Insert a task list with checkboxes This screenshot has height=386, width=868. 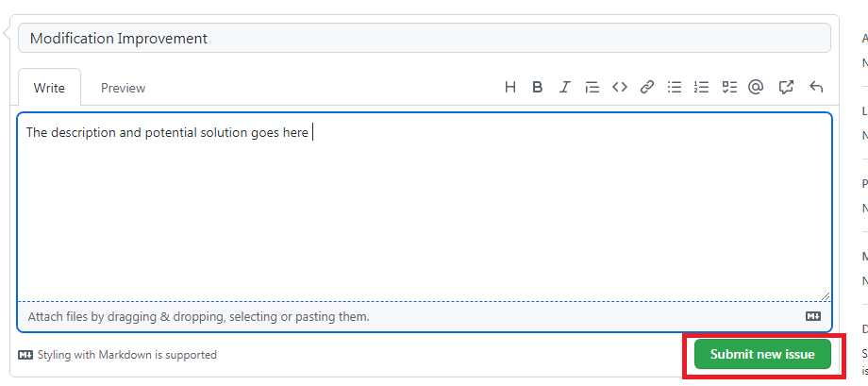(x=729, y=88)
